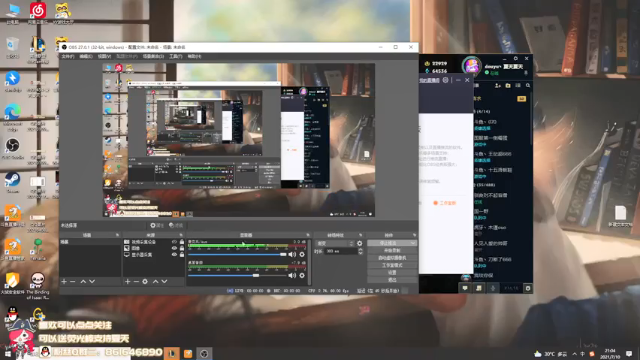Move the source up in the Sources list
640x360 pixels.
pyautogui.click(x=156, y=282)
